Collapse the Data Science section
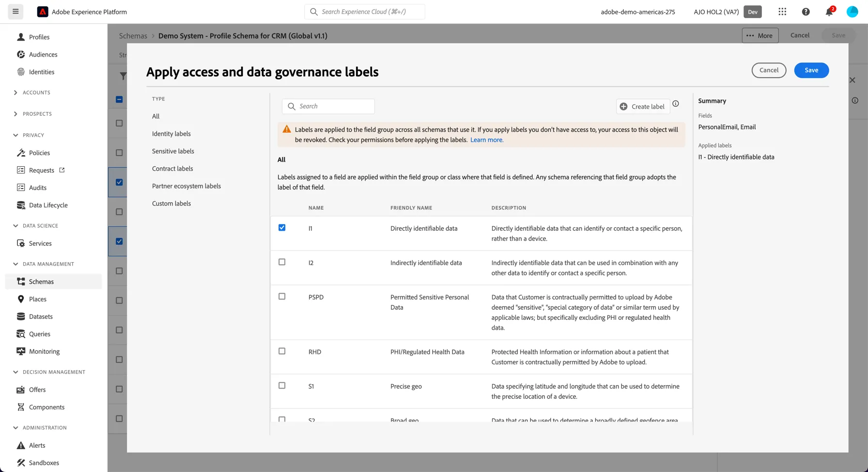This screenshot has height=472, width=868. pos(15,226)
